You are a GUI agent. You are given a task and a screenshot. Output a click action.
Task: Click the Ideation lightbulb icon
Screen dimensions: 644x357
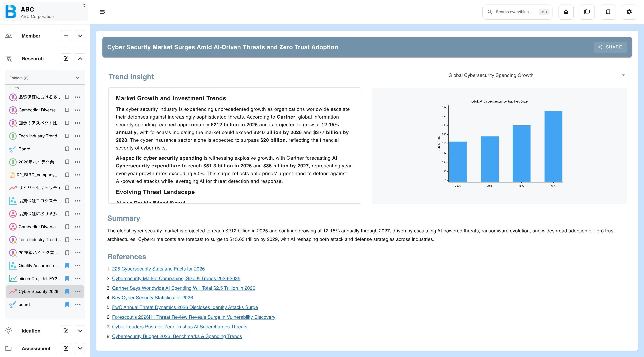pos(8,331)
